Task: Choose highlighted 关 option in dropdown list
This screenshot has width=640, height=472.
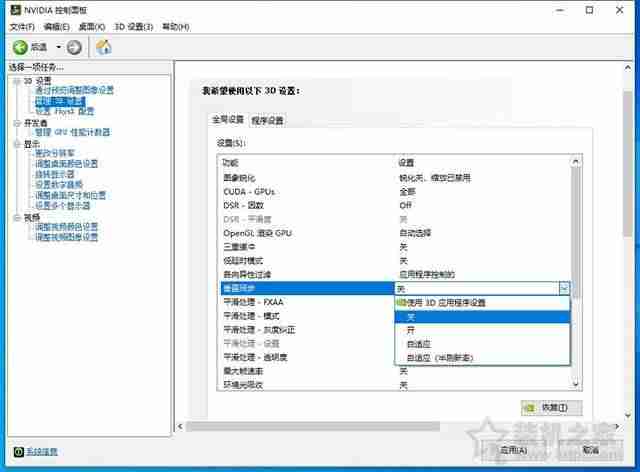Action: coord(482,317)
